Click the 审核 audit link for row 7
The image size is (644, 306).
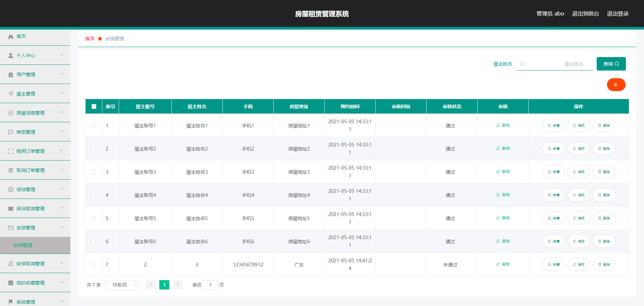point(503,264)
